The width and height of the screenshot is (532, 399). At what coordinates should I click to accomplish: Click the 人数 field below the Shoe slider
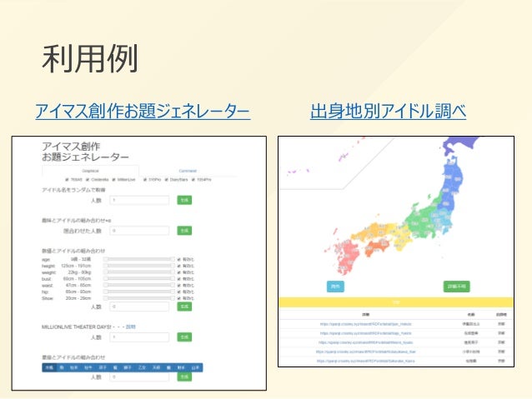tap(139, 307)
